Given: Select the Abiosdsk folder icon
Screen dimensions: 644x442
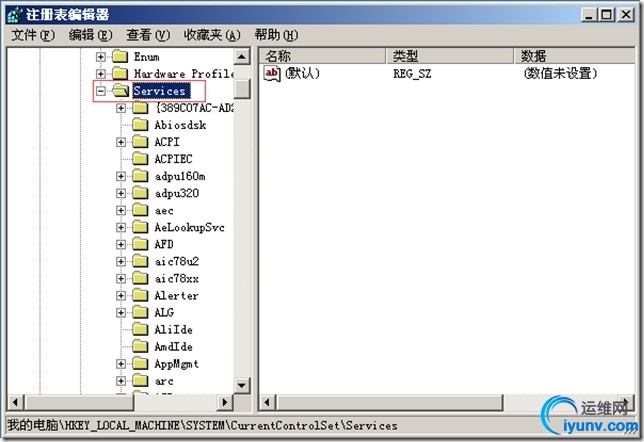Looking at the screenshot, I should click(x=140, y=125).
